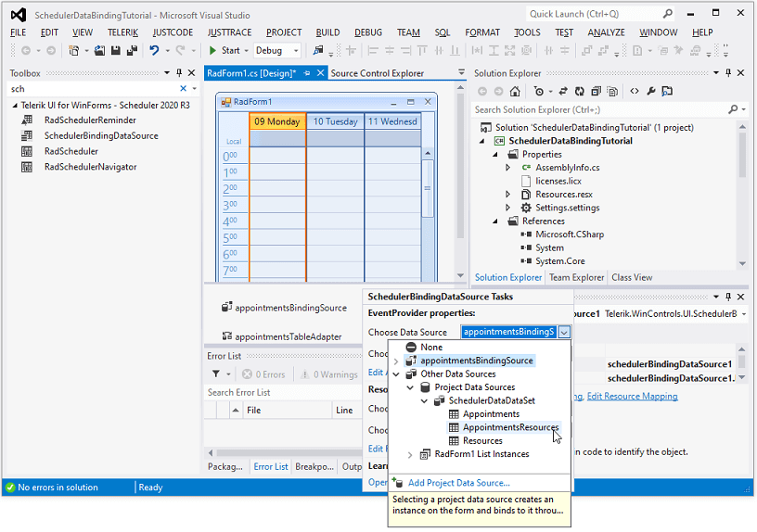This screenshot has height=532, width=757.
Task: Open the BUILD menu
Action: click(x=327, y=32)
